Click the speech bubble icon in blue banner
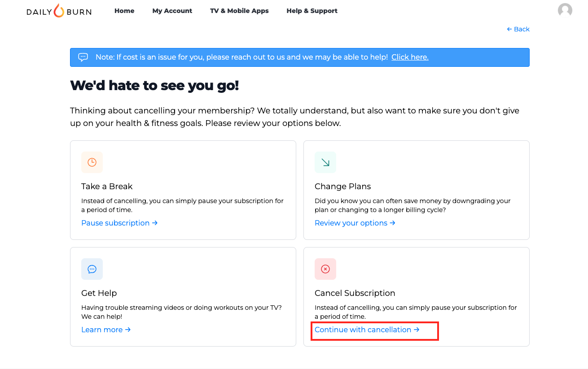Screen dimensions: 588x369 click(83, 57)
